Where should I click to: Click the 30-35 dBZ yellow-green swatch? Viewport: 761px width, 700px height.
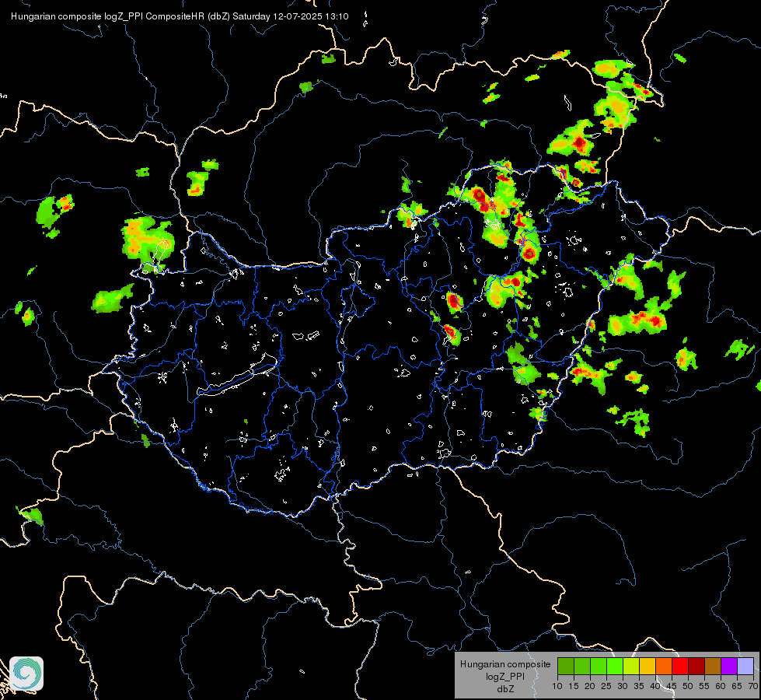coord(631,667)
